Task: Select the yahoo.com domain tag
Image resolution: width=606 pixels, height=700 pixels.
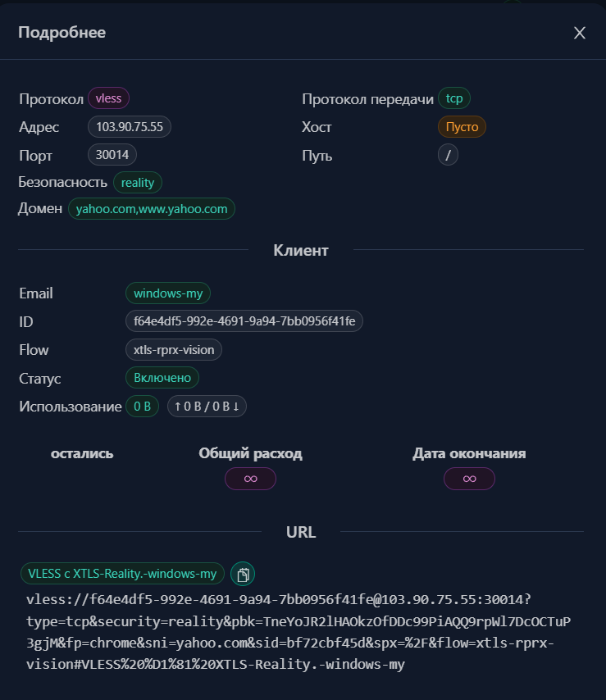Action: click(152, 209)
